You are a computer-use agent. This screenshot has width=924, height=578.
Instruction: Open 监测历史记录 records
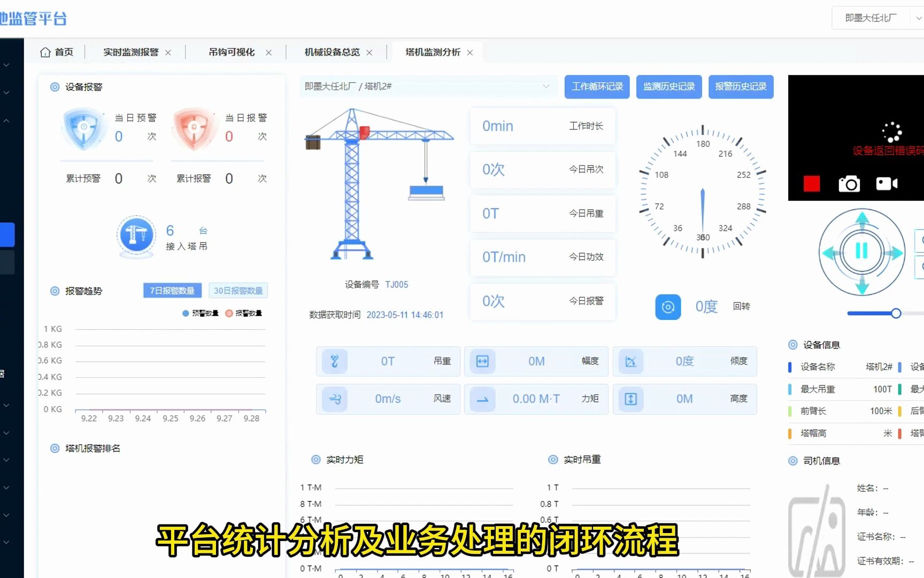pos(668,87)
